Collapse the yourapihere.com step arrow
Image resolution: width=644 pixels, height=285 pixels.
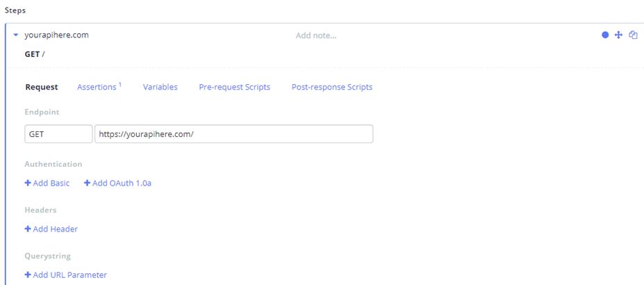coord(16,35)
